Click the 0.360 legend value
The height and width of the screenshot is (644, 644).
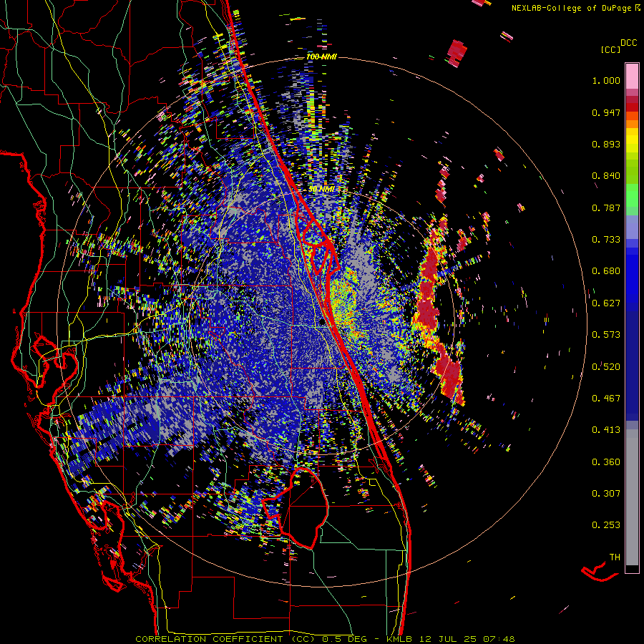point(606,462)
